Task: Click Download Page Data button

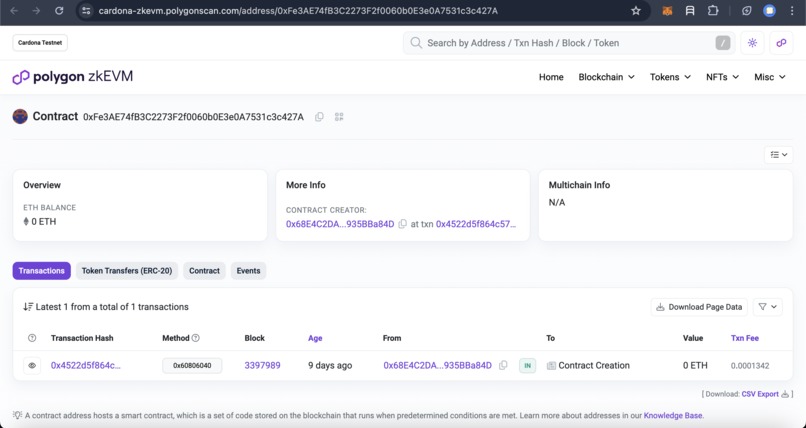Action: [x=699, y=307]
